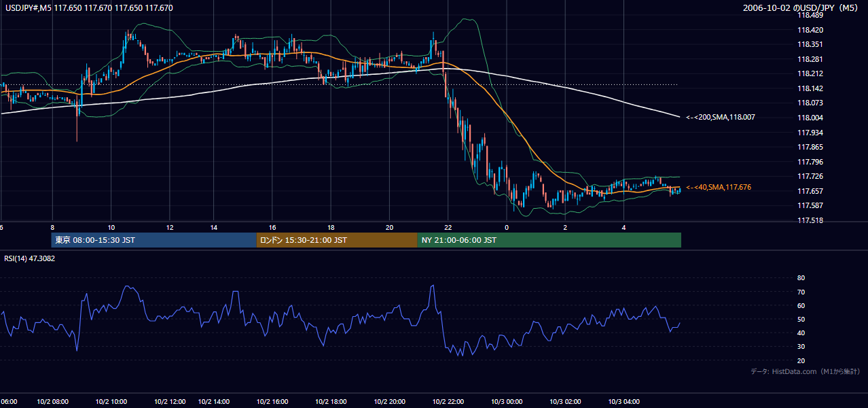Click the '10/2 14:00' bottom time label

pyautogui.click(x=214, y=401)
